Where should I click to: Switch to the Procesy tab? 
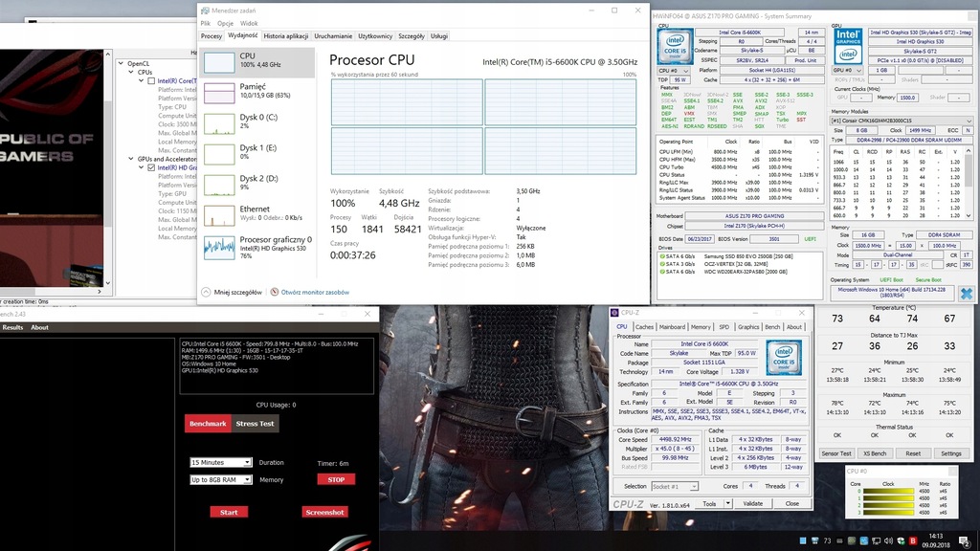coord(212,36)
